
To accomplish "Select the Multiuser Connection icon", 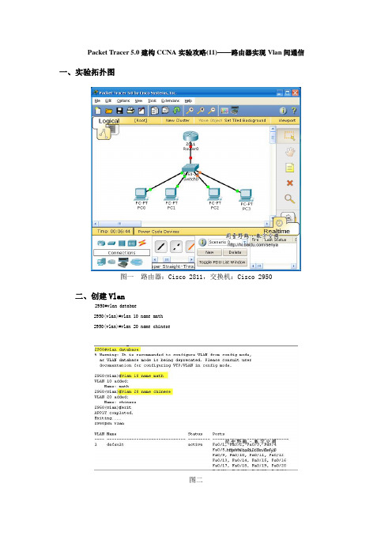I will click(x=136, y=262).
